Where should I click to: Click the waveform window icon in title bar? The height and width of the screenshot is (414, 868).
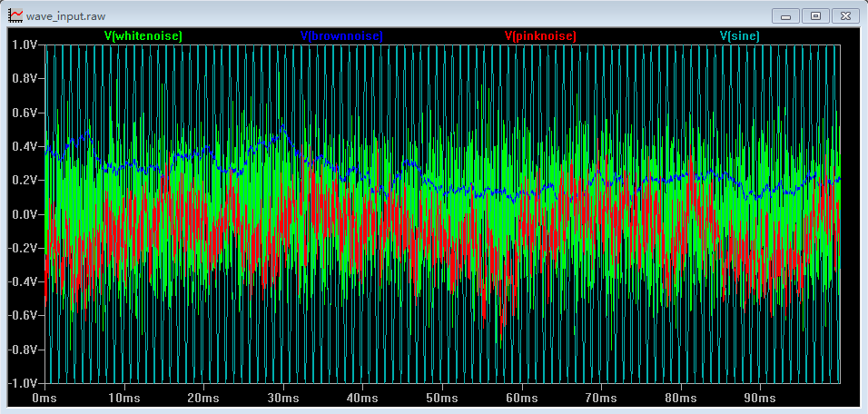[16, 15]
